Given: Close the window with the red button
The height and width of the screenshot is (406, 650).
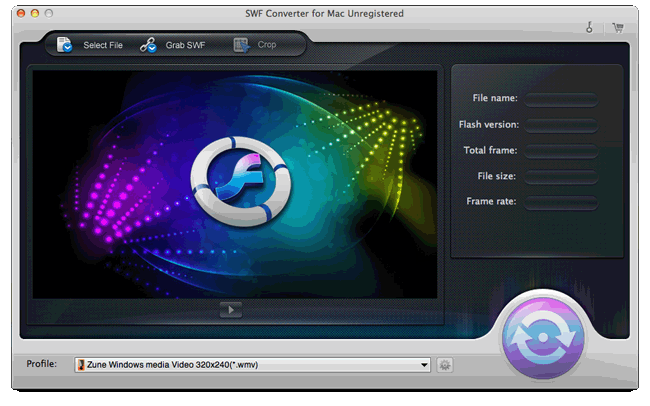Looking at the screenshot, I should [21, 14].
